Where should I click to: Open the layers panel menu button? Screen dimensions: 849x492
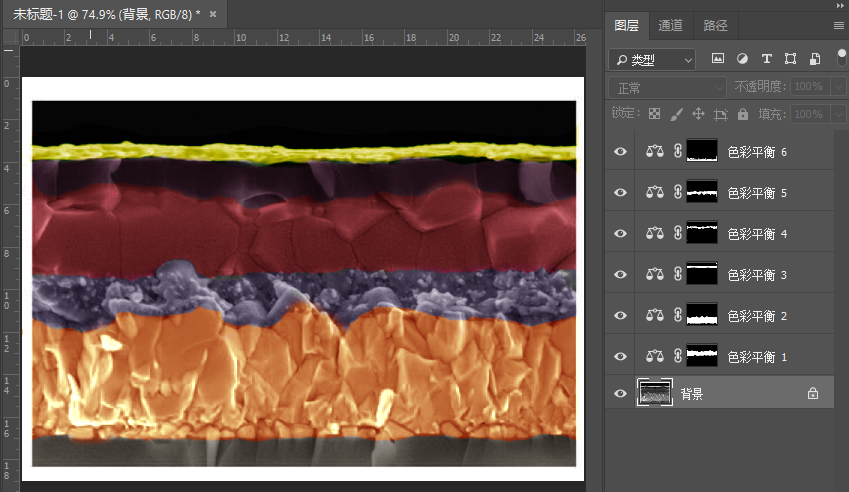tap(838, 26)
